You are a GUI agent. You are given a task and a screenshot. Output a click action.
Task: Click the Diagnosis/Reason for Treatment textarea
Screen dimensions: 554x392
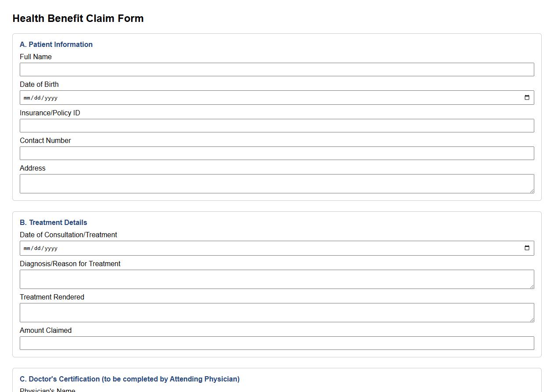click(276, 278)
